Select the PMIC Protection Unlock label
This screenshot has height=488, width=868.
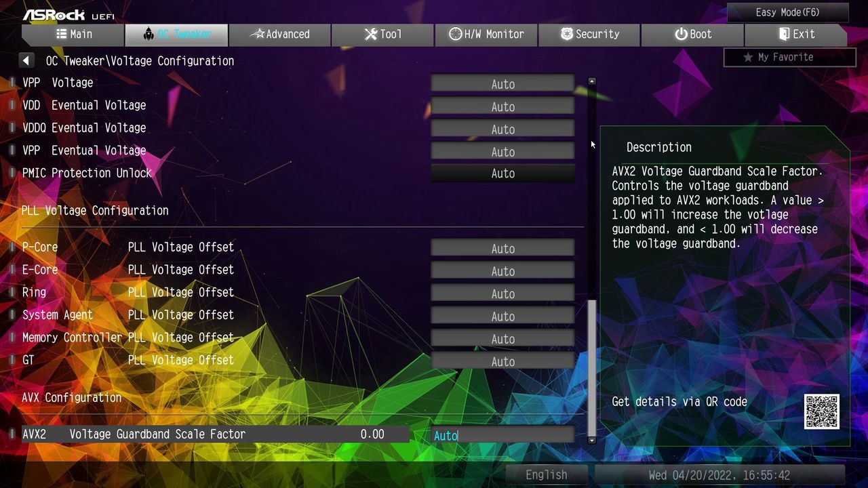pos(87,173)
